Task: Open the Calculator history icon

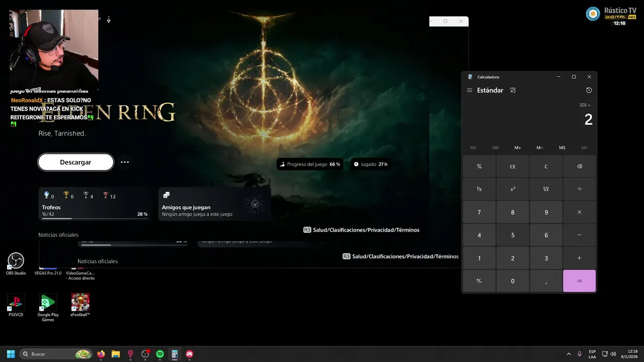Action: pos(589,90)
